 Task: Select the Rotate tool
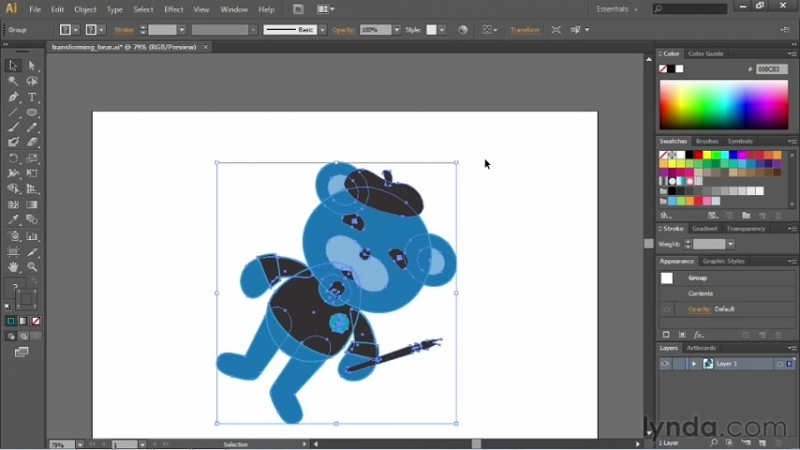click(13, 158)
